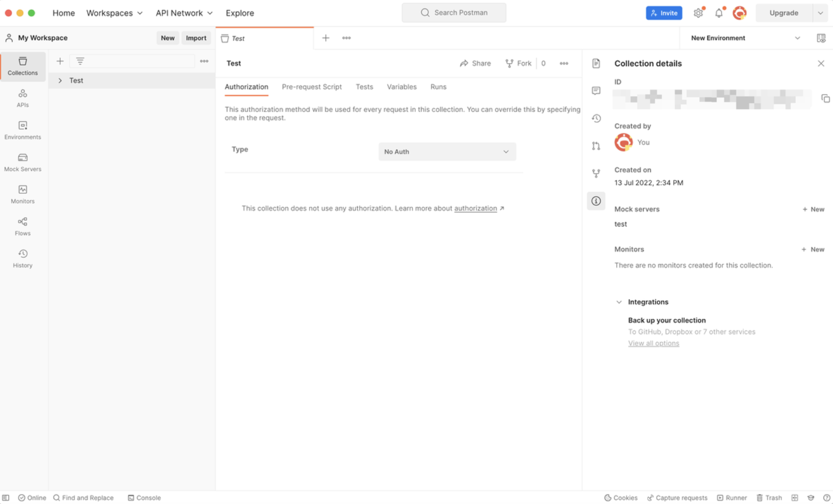Click the plus icon to create a collection
The width and height of the screenshot is (833, 504).
[x=60, y=61]
